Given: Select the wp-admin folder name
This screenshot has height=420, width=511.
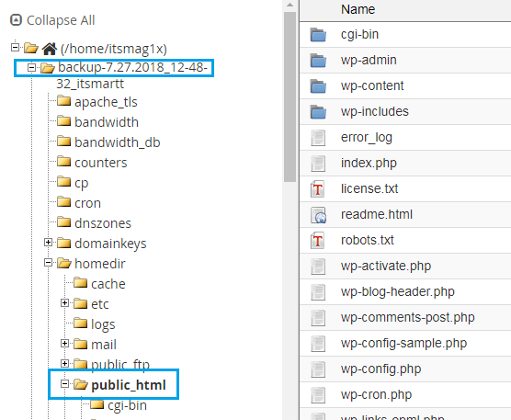Looking at the screenshot, I should click(369, 61).
